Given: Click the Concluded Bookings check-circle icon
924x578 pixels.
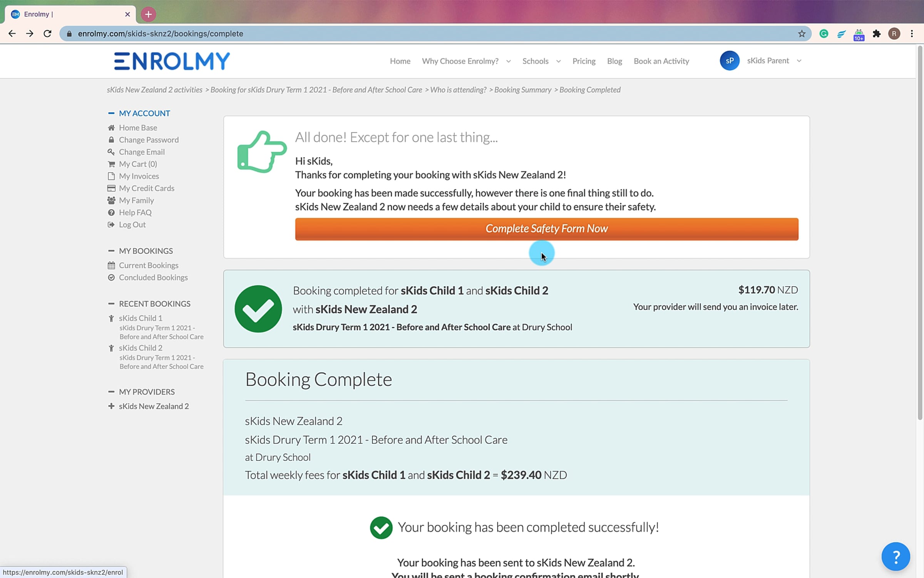Looking at the screenshot, I should point(111,277).
